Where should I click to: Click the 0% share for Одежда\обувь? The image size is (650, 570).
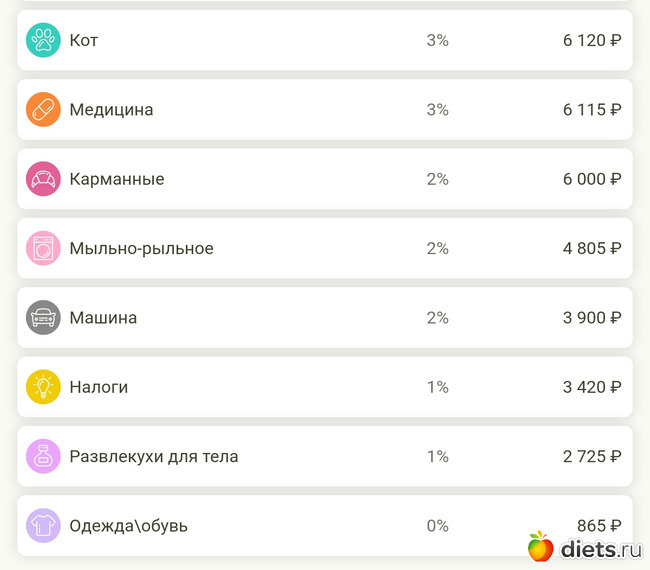pos(437,526)
